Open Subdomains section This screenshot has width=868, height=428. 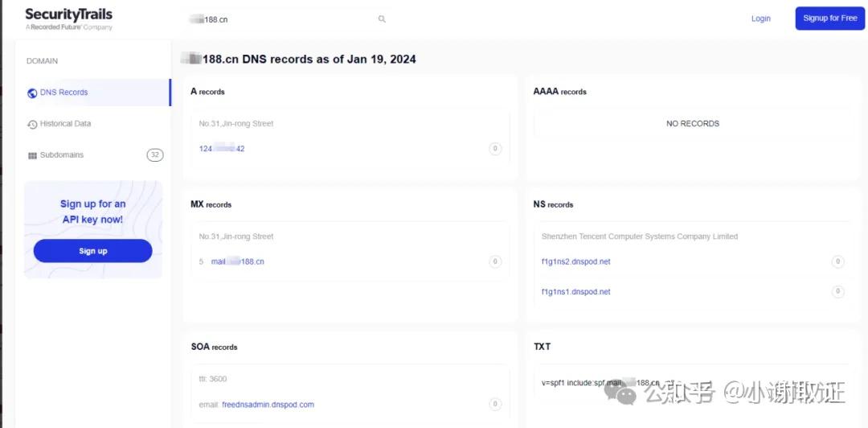pyautogui.click(x=61, y=155)
